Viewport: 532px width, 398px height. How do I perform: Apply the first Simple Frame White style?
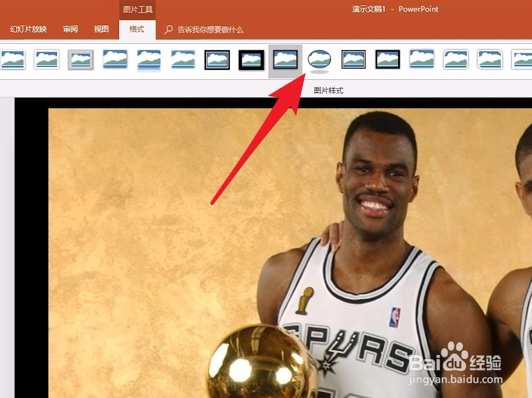point(13,60)
